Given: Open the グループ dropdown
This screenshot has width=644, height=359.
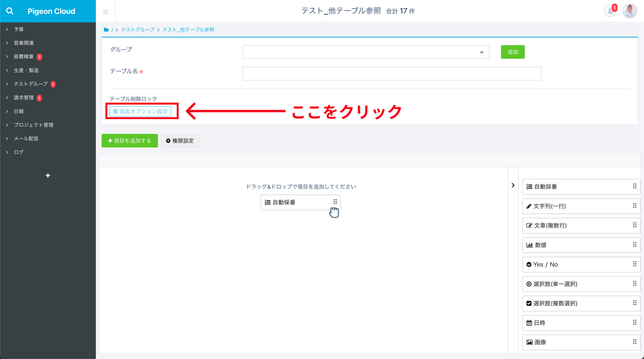Looking at the screenshot, I should (x=366, y=52).
